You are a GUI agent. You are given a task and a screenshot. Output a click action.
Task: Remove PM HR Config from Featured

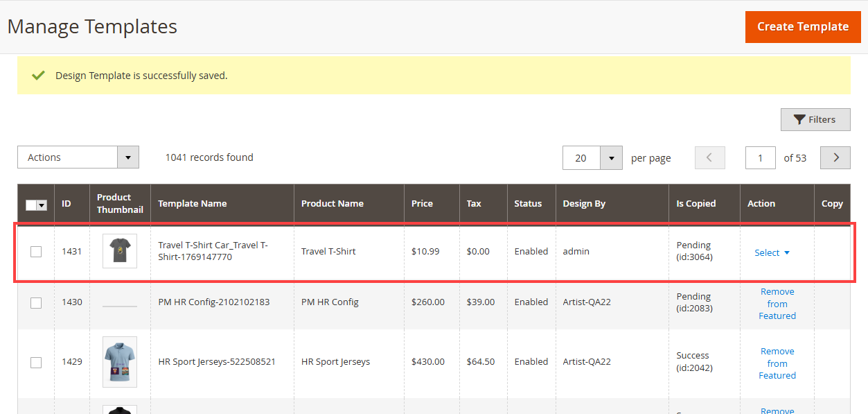pyautogui.click(x=777, y=304)
